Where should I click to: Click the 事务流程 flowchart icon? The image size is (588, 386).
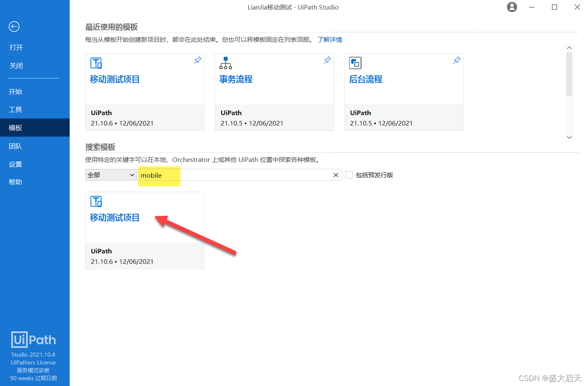pos(226,63)
